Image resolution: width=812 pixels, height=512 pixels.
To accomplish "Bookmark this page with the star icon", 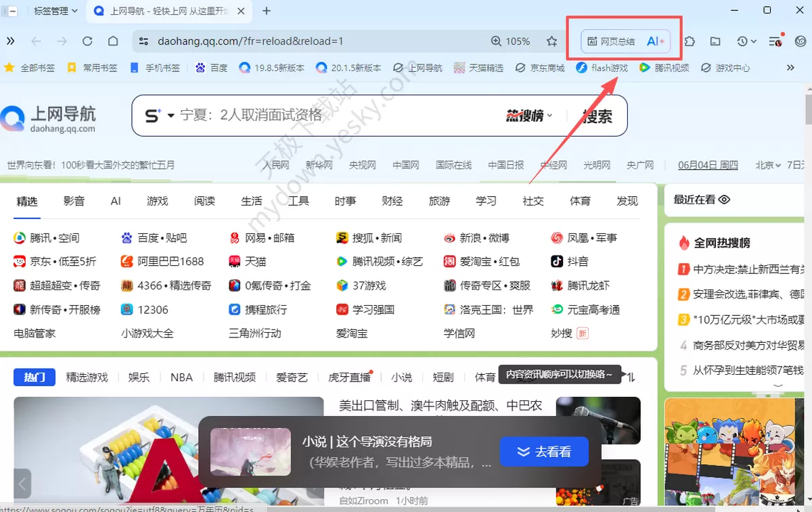I will [x=552, y=41].
